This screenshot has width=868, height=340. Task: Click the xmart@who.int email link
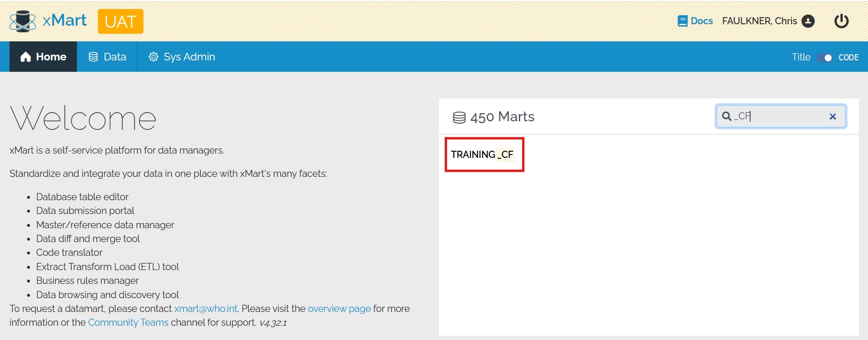click(206, 309)
